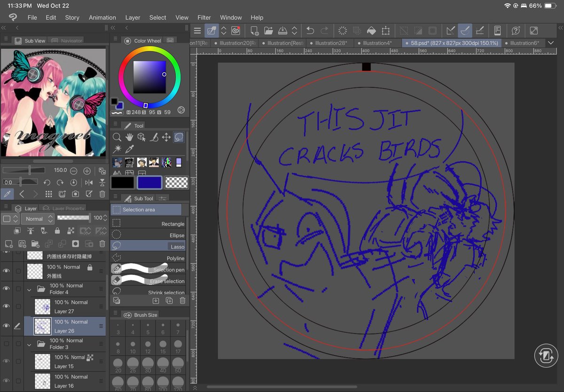Open the Normal blending mode dropdown
The width and height of the screenshot is (564, 392).
coord(38,219)
